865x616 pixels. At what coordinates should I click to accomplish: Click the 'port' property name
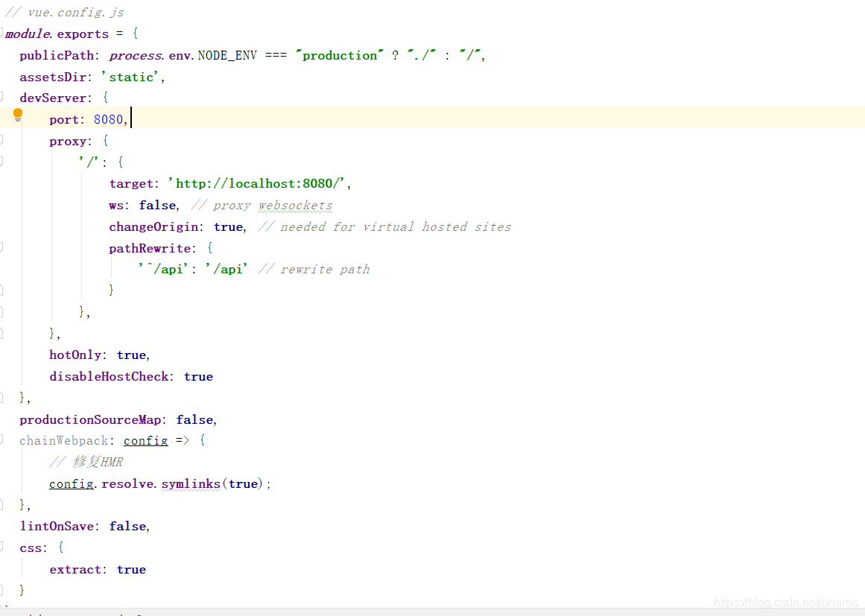coord(64,120)
